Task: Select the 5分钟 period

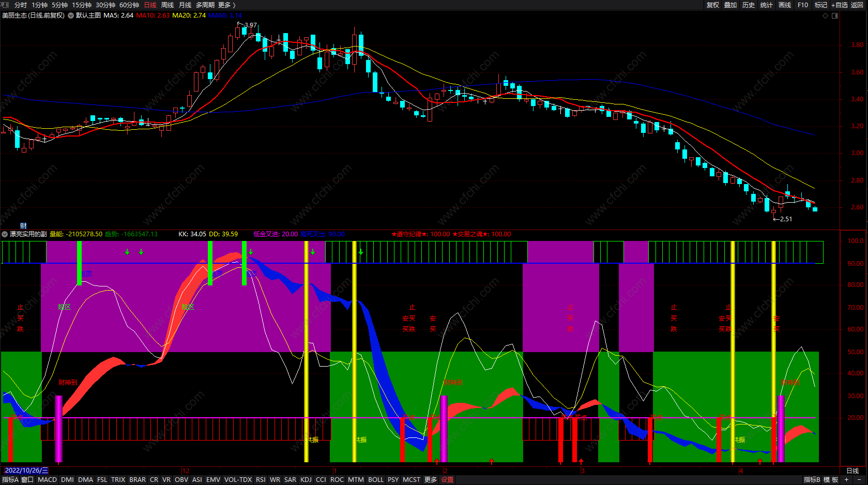Action: (59, 5)
